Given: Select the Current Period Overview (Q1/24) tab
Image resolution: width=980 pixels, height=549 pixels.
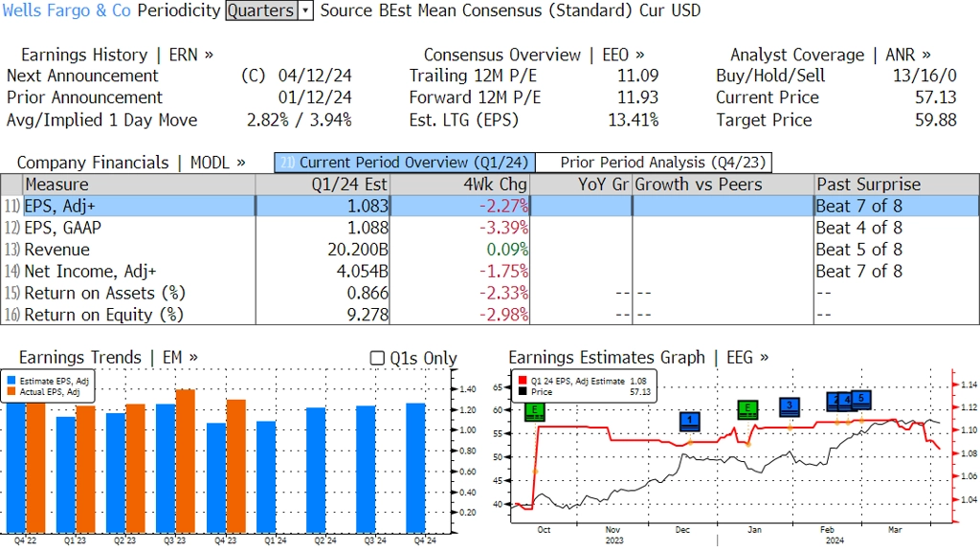Looking at the screenshot, I should (x=403, y=163).
